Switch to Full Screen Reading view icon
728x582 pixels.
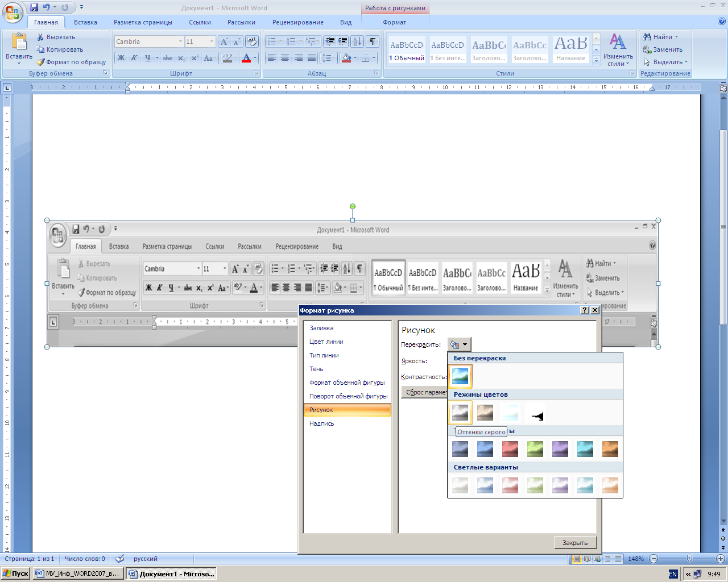[588, 559]
